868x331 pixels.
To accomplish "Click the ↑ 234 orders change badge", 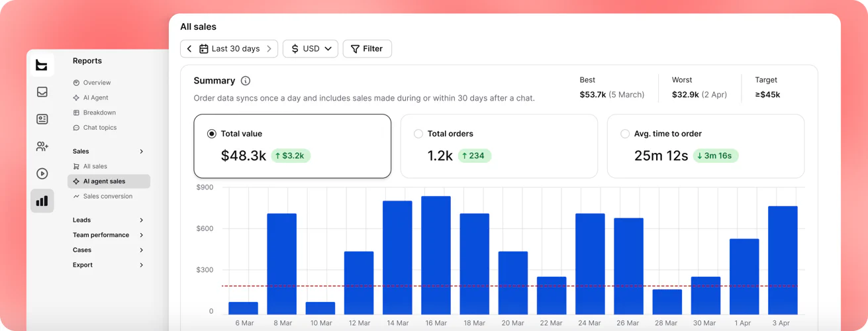I will [x=475, y=156].
